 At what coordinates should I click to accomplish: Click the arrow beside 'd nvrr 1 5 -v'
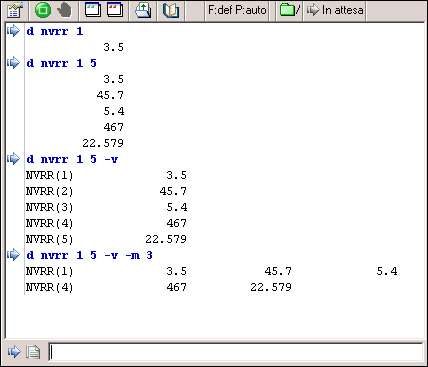13,159
